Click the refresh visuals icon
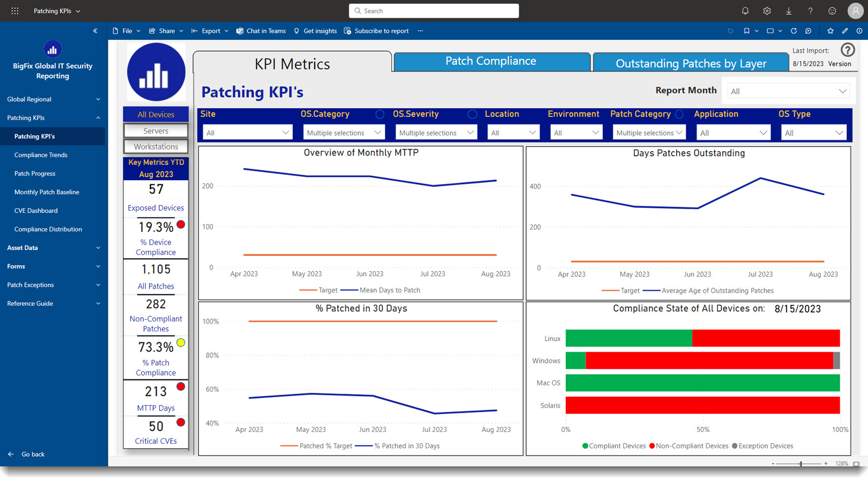This screenshot has width=868, height=486. pos(793,31)
